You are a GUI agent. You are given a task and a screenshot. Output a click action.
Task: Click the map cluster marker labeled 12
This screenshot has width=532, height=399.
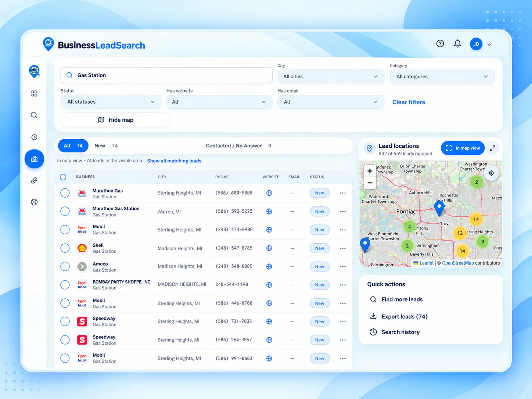460,233
